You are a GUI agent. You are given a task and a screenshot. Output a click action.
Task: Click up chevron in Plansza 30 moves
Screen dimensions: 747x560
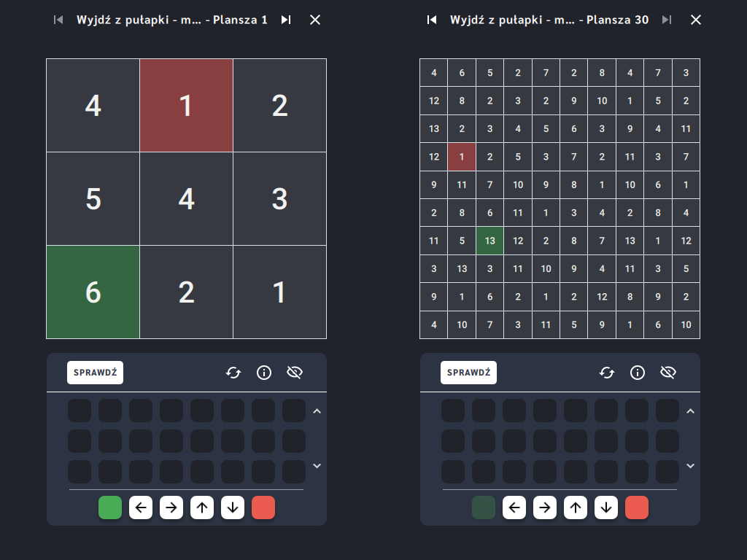690,411
